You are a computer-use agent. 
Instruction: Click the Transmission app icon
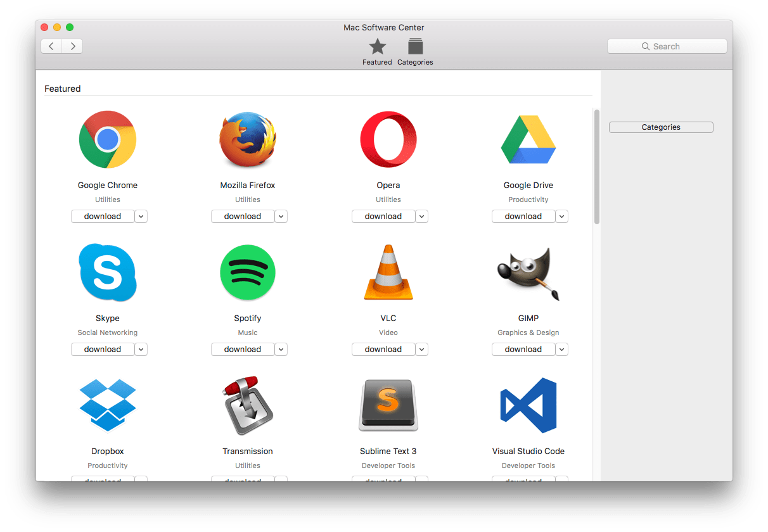(x=248, y=405)
